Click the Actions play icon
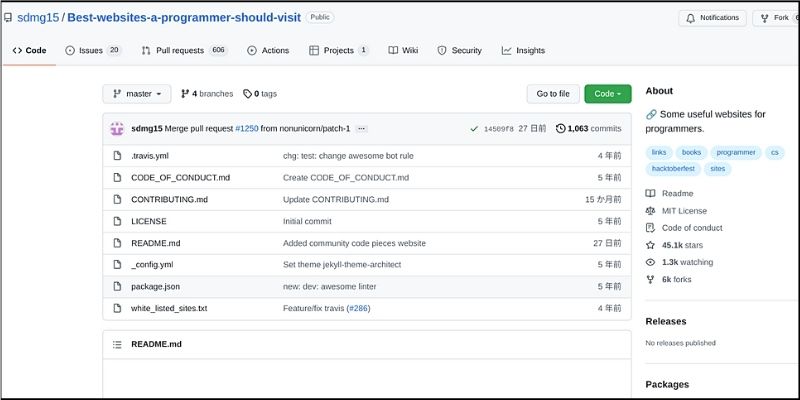The height and width of the screenshot is (400, 800). pos(252,51)
